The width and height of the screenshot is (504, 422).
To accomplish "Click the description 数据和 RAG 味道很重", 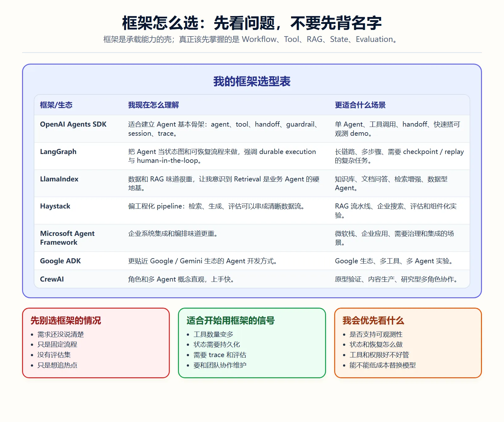I will (x=224, y=184).
